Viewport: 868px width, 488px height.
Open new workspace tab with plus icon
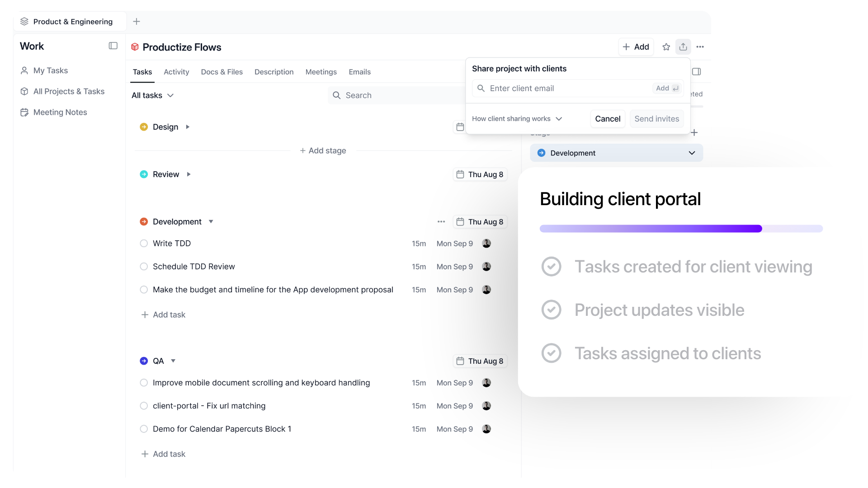tap(137, 22)
